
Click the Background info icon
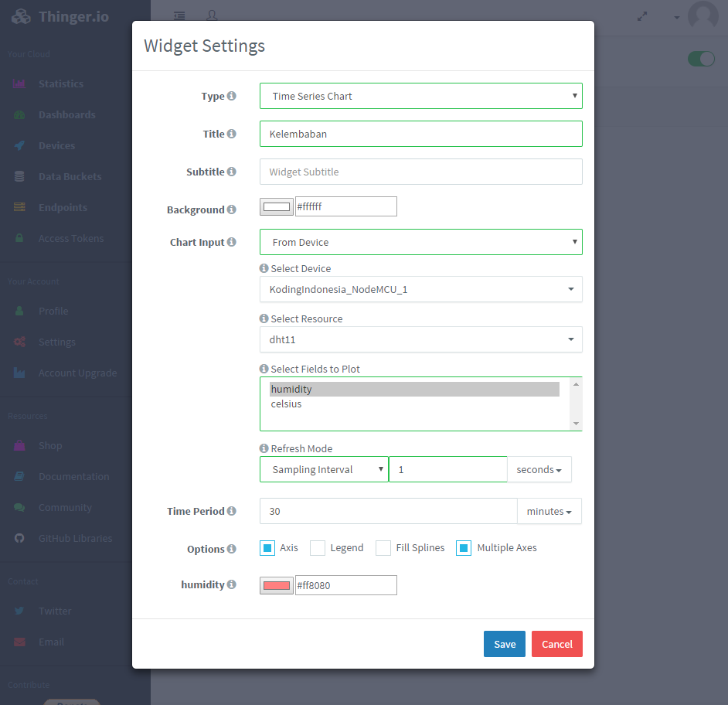[231, 209]
